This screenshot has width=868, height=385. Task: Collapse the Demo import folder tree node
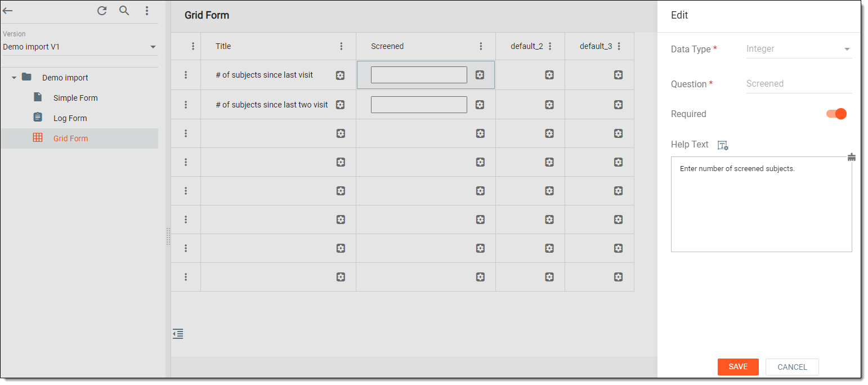pyautogui.click(x=14, y=78)
